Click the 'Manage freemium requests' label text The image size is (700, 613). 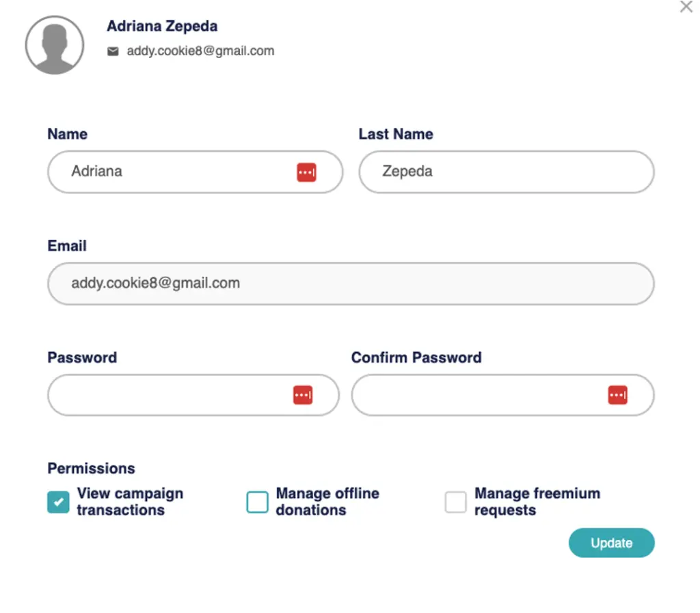pos(537,502)
